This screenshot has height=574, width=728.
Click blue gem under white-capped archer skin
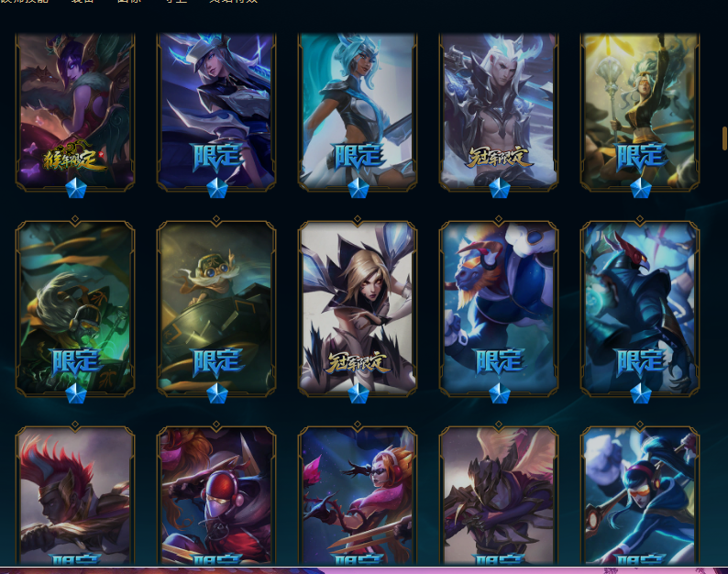[x=216, y=188]
